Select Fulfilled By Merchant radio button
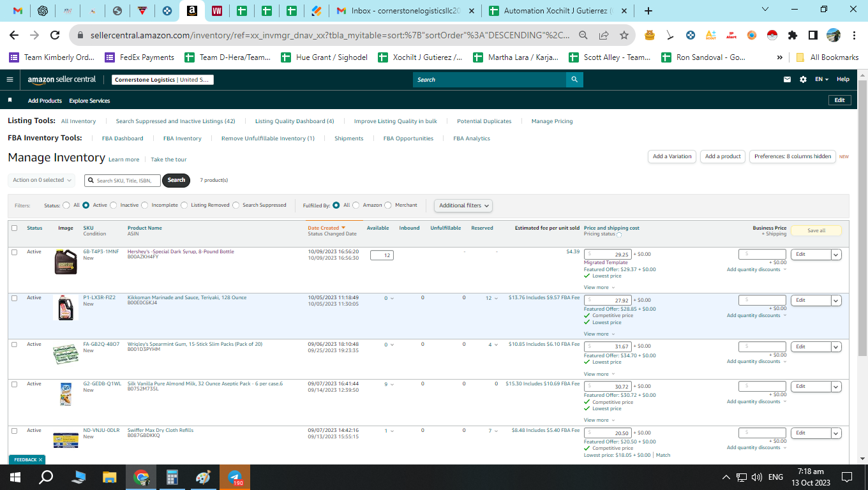The image size is (868, 490). 388,205
